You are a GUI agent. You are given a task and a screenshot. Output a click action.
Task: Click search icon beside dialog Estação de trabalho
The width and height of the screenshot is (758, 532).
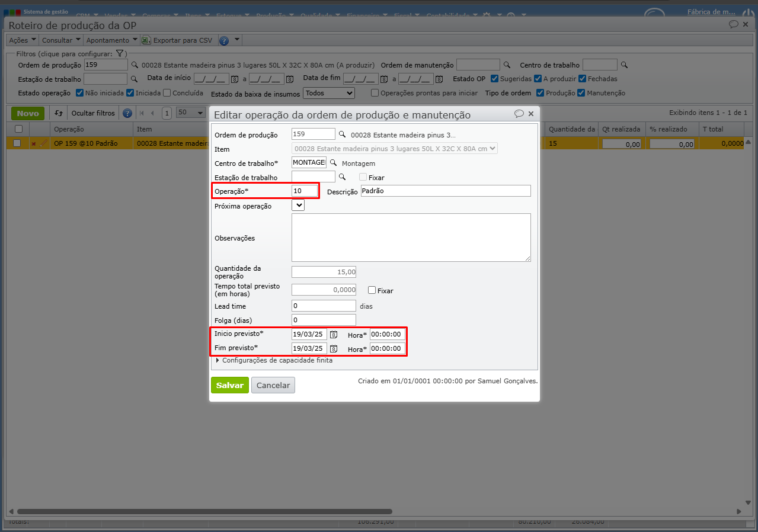[342, 177]
